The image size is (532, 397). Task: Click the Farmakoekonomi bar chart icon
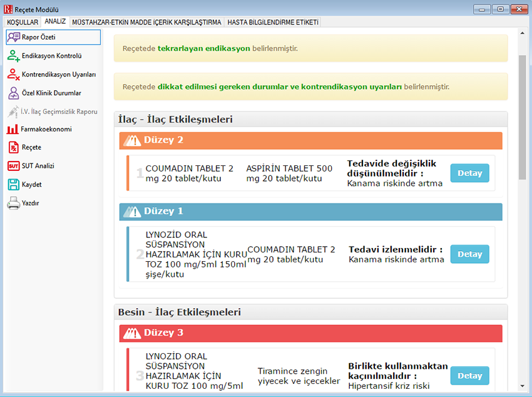click(13, 130)
